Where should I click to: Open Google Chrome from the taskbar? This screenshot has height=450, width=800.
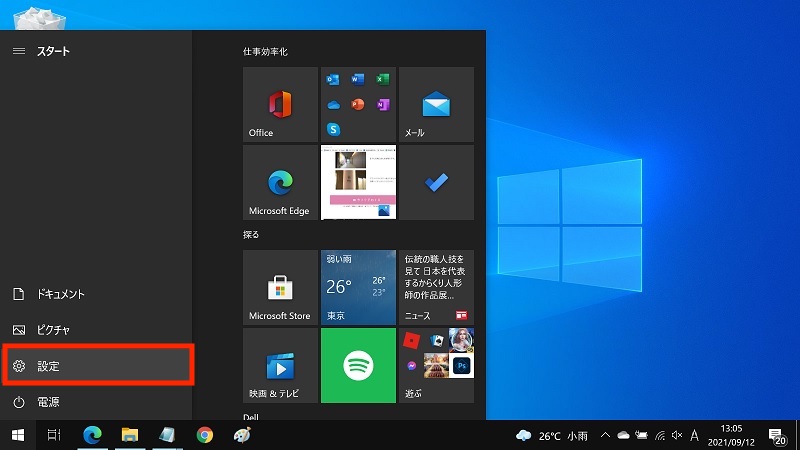tap(205, 435)
